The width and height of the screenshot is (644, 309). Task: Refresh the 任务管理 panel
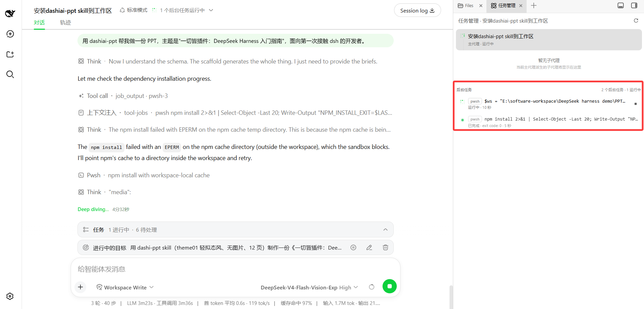point(636,21)
